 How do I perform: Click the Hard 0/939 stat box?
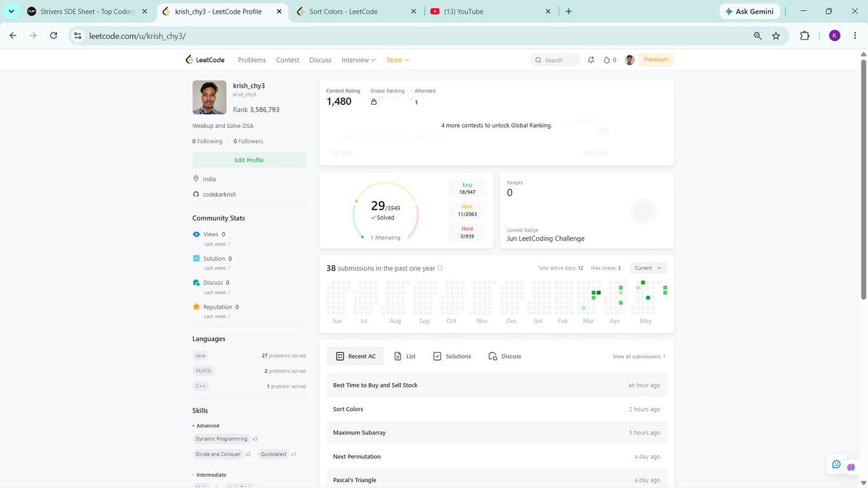coord(467,232)
